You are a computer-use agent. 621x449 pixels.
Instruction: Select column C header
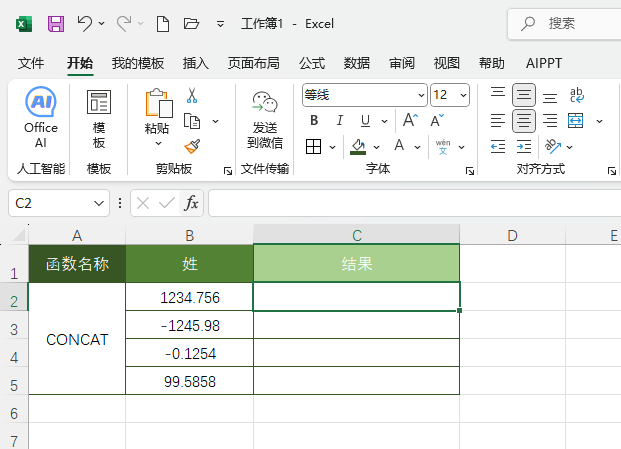coord(356,235)
